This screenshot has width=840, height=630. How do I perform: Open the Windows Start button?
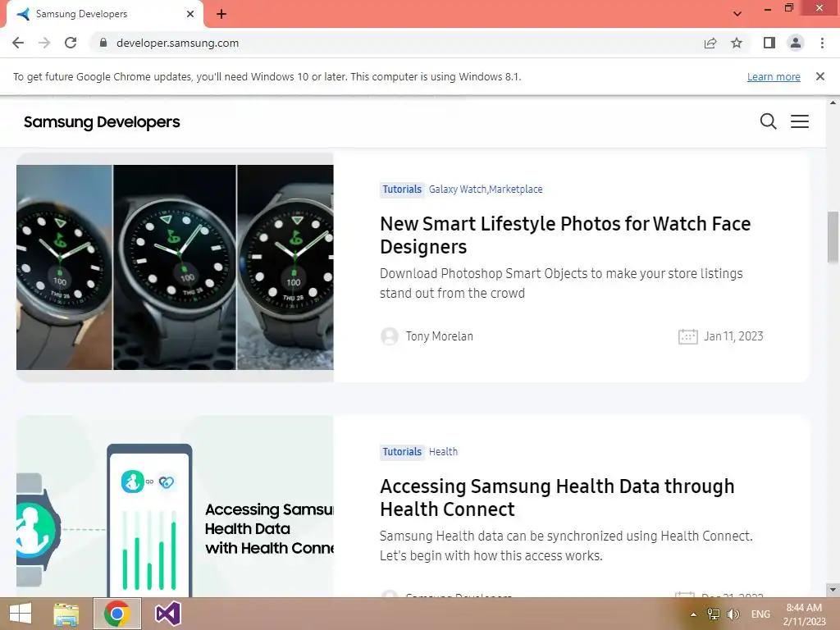coord(21,614)
